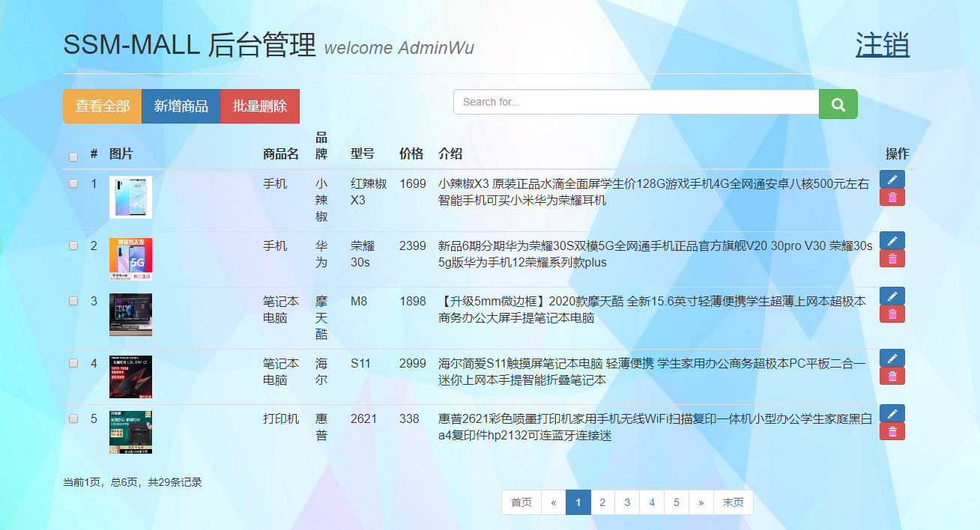980x530 pixels.
Task: Go to page 3 in pagination
Action: 627,502
